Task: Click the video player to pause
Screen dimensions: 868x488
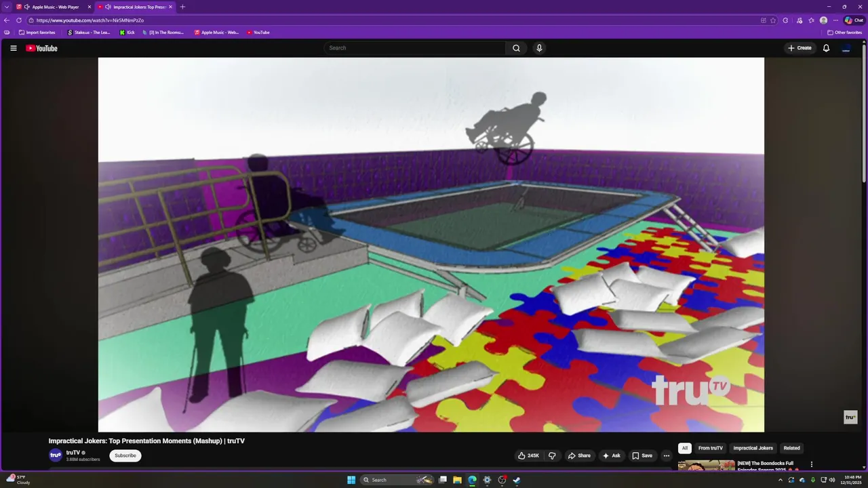Action: (x=431, y=245)
